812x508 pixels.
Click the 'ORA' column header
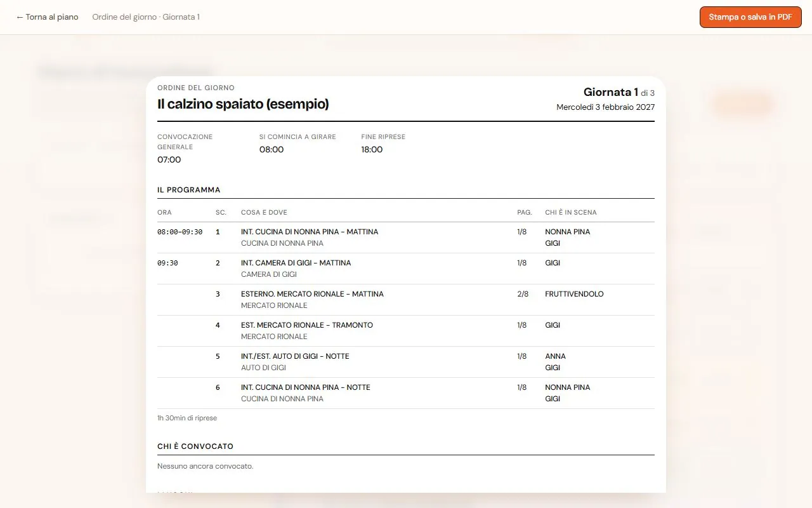coord(164,212)
